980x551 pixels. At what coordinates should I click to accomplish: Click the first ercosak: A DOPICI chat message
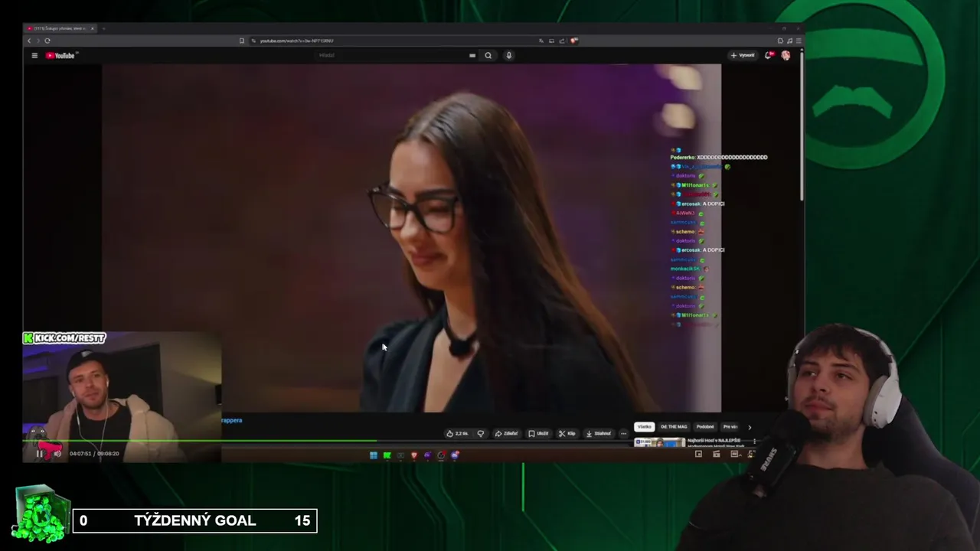(697, 204)
